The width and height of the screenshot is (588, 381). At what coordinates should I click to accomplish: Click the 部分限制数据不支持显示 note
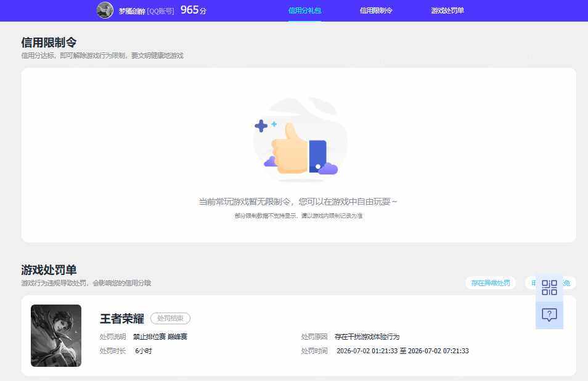[298, 216]
